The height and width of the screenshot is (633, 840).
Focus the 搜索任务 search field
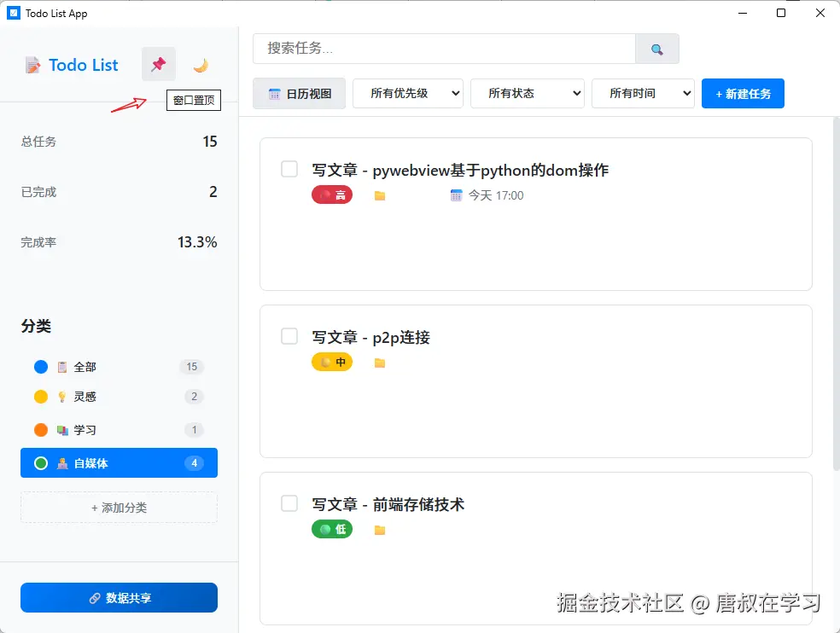coord(444,49)
